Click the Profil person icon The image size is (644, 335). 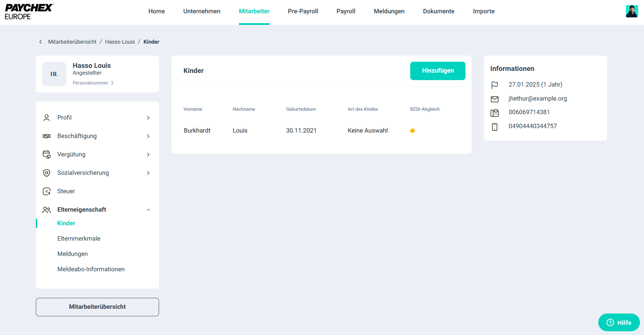[47, 118]
